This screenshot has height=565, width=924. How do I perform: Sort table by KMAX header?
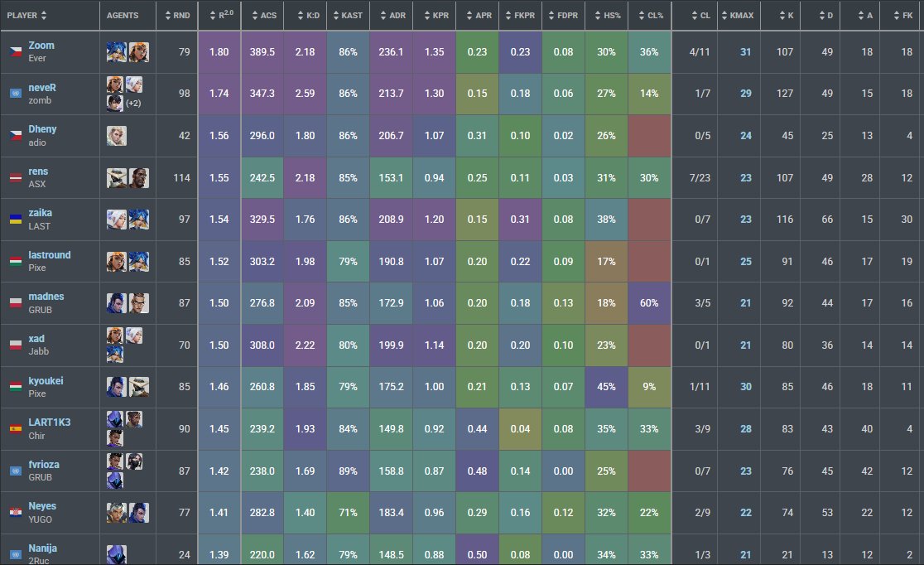click(x=737, y=16)
